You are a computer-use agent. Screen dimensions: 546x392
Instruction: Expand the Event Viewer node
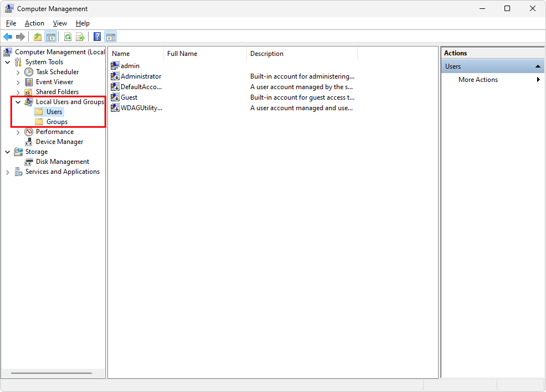point(18,82)
